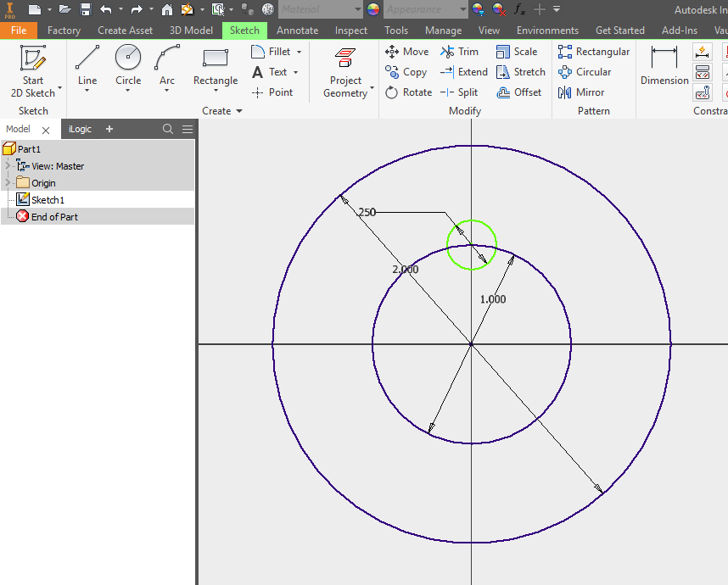Image resolution: width=728 pixels, height=585 pixels.
Task: Open file with folder icon
Action: tap(64, 9)
